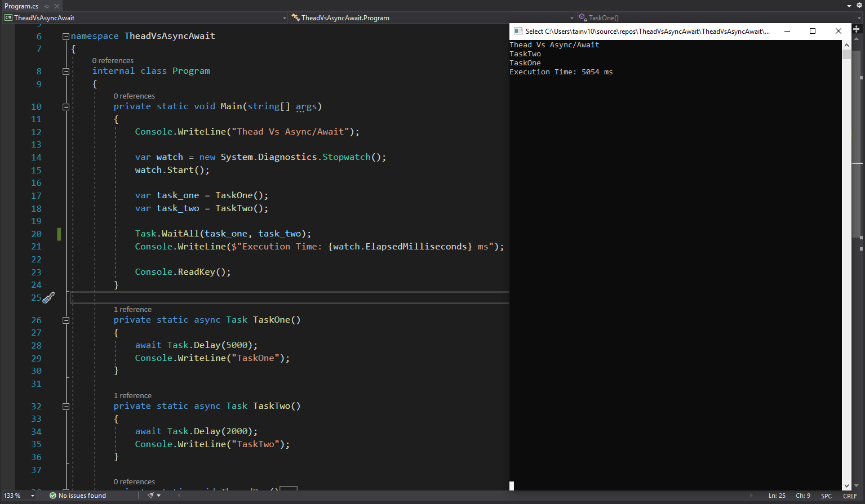The width and height of the screenshot is (865, 504).
Task: Select the Program.cs document tab
Action: (x=21, y=6)
